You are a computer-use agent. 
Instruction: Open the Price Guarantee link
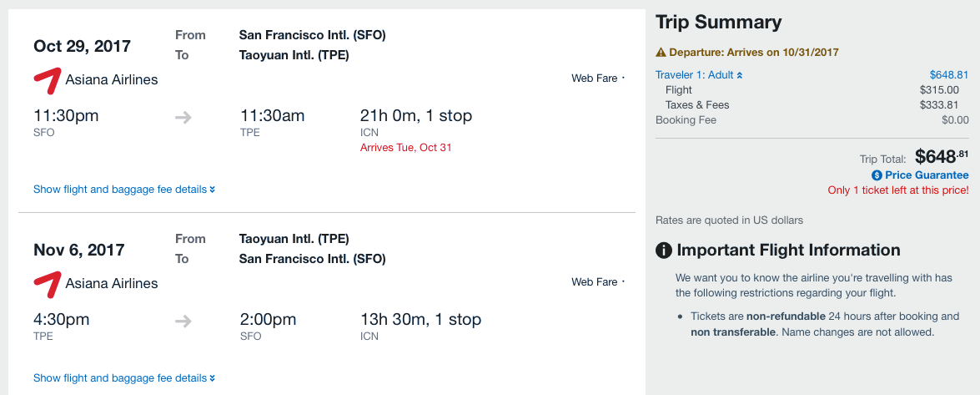[x=927, y=175]
